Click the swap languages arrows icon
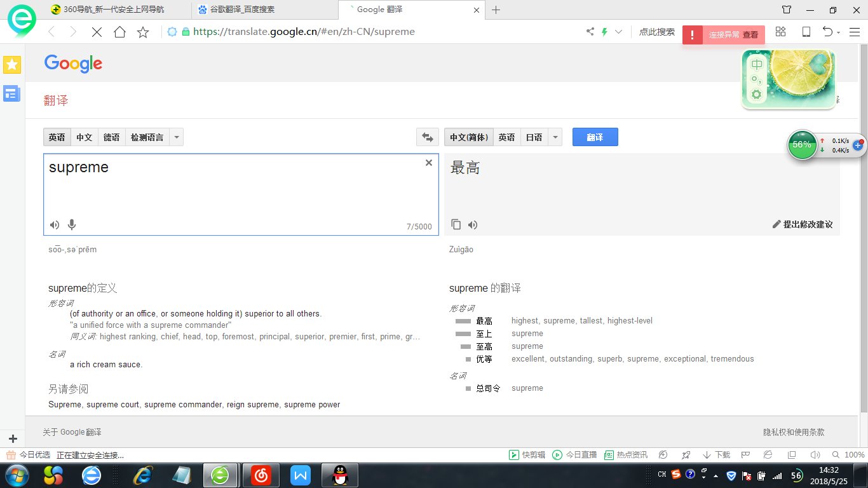 (x=427, y=137)
